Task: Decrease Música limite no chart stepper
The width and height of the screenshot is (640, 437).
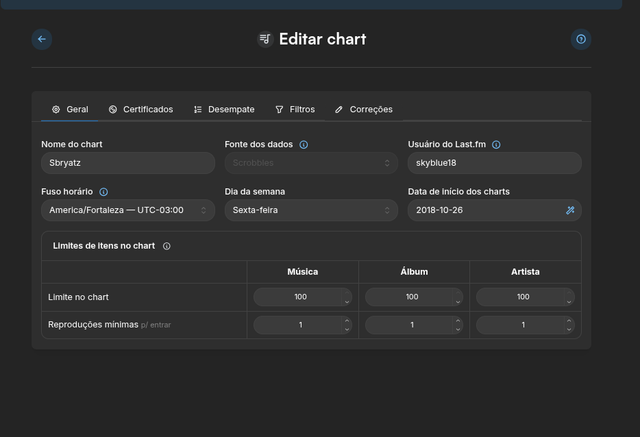Action: [347, 302]
